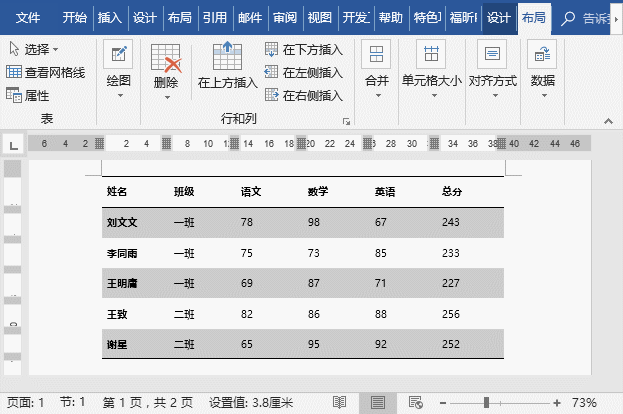
Task: Switch to Print Layout view icon
Action: click(x=377, y=403)
